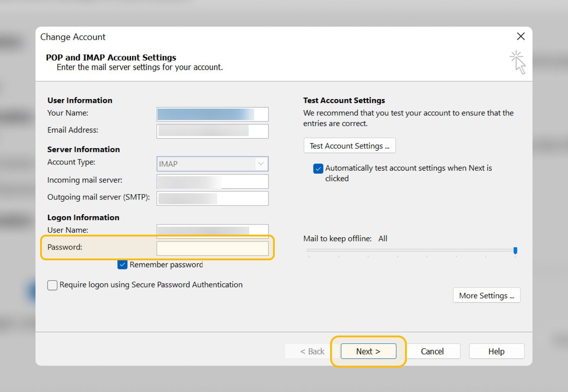Click the Change Account title text
This screenshot has width=568, height=392.
[x=73, y=37]
